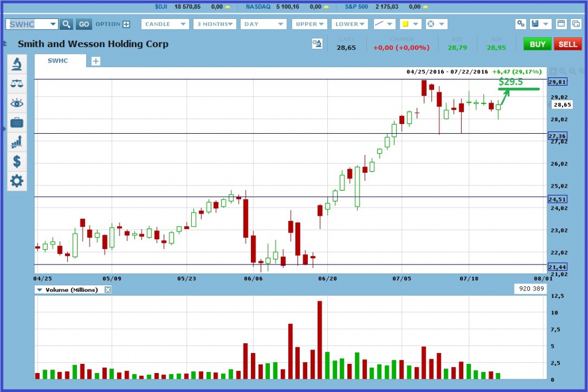Click the company research icon beside LAST
The image size is (588, 392).
click(x=317, y=44)
